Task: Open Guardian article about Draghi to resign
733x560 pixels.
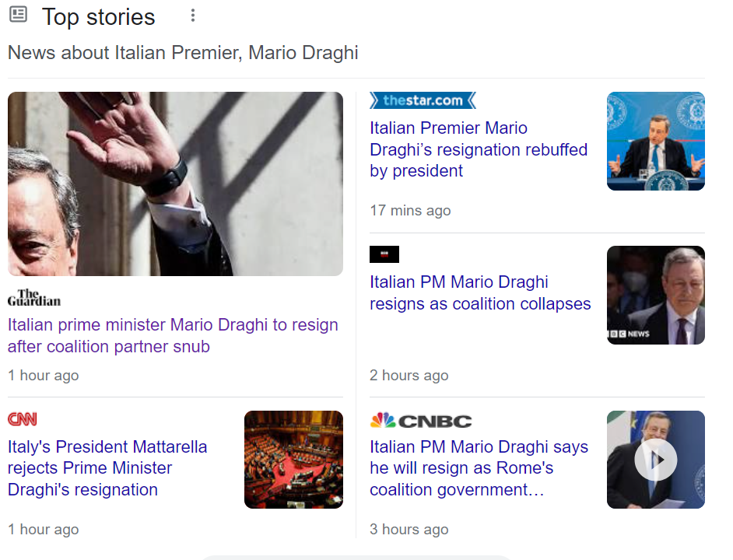Action: (x=173, y=335)
